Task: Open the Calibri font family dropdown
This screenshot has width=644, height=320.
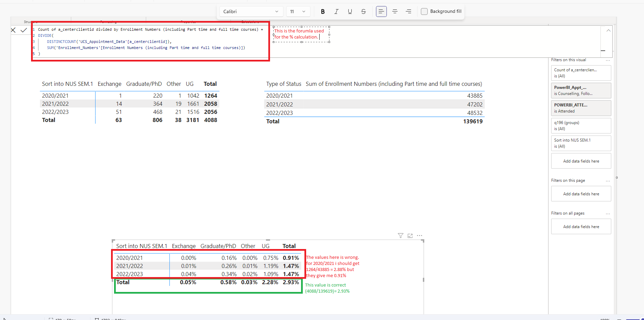Action: [x=251, y=11]
